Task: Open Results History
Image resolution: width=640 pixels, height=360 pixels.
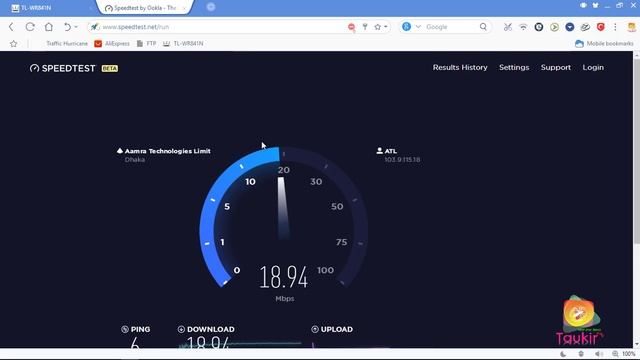Action: (x=460, y=67)
